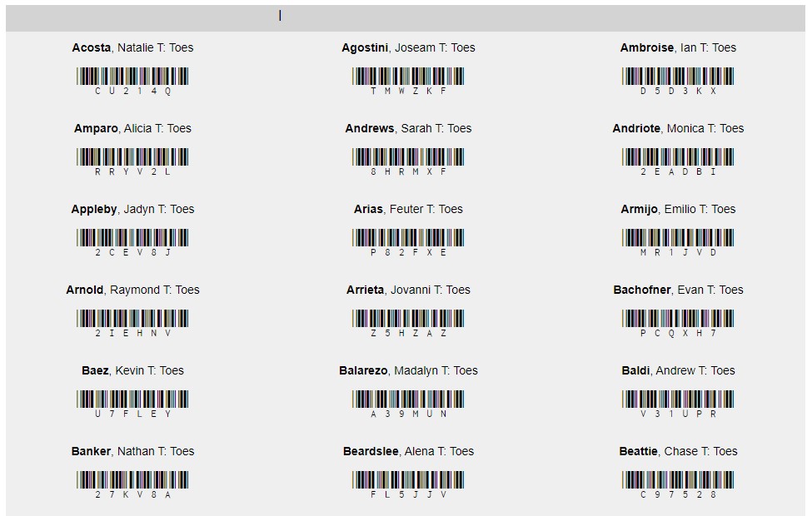
Task: Select the barcode under Arrieta, Jovanni
Action: pos(408,318)
